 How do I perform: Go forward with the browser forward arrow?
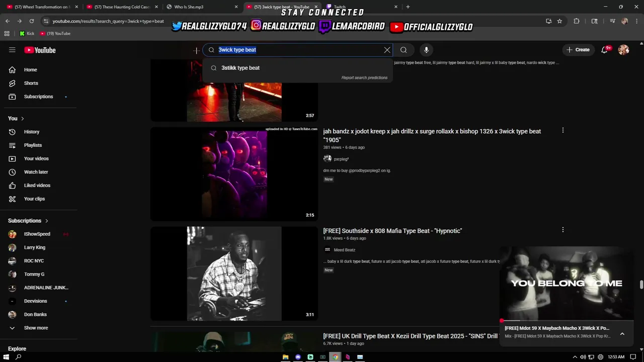(x=19, y=21)
